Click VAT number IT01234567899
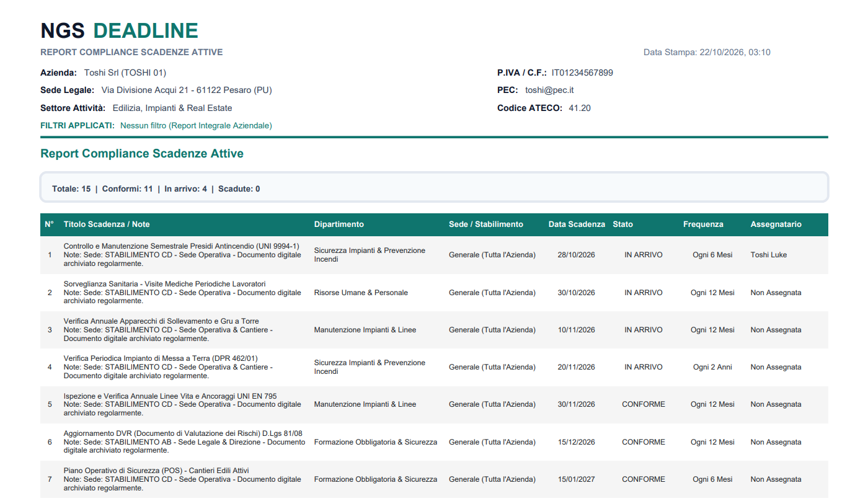868x501 pixels. tap(582, 73)
